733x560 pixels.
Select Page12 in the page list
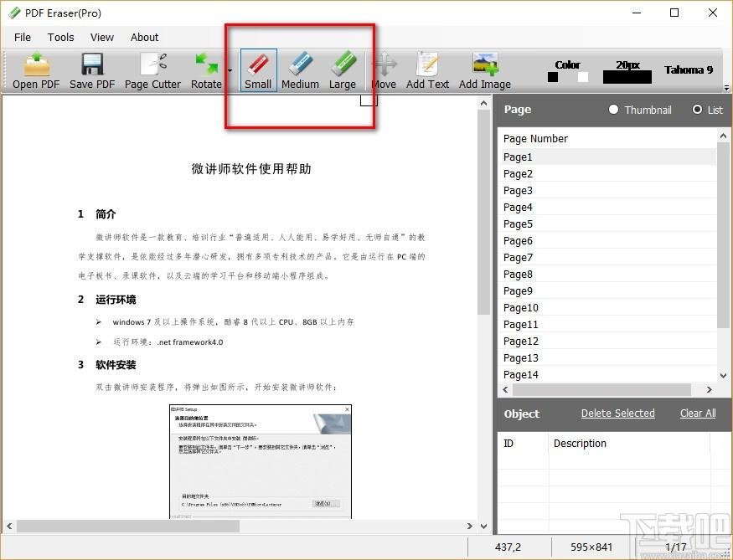pyautogui.click(x=609, y=342)
